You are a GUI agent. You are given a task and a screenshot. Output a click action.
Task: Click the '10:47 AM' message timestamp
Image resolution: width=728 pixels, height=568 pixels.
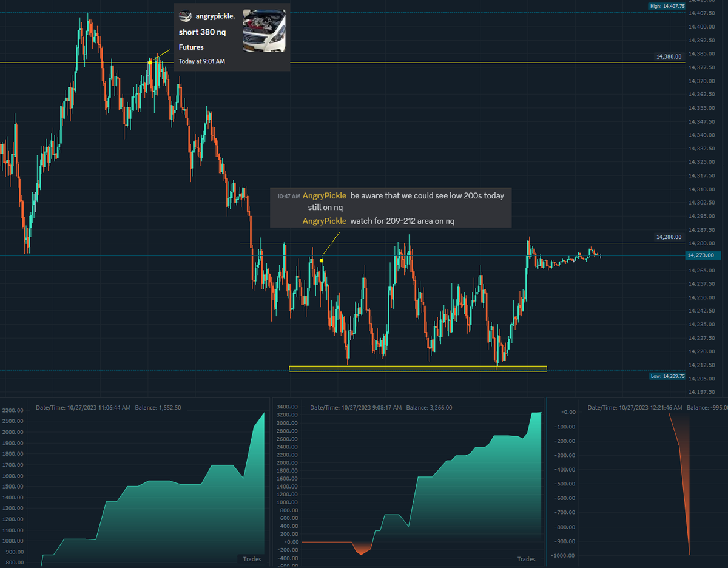click(x=288, y=197)
